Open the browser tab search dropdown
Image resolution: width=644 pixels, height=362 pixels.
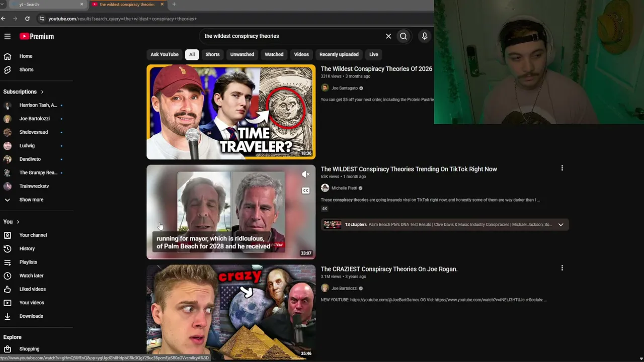click(x=3, y=5)
